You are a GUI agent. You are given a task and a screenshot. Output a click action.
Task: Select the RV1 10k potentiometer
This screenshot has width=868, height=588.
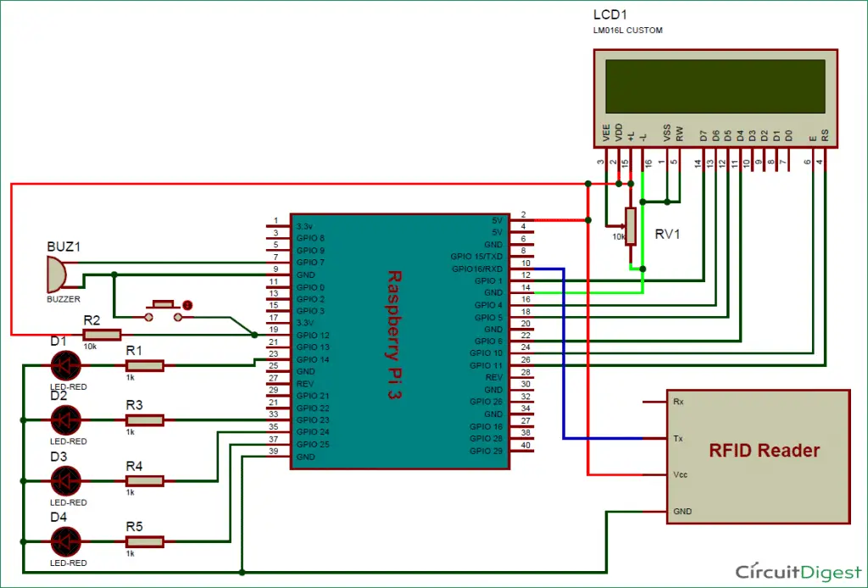tap(630, 225)
